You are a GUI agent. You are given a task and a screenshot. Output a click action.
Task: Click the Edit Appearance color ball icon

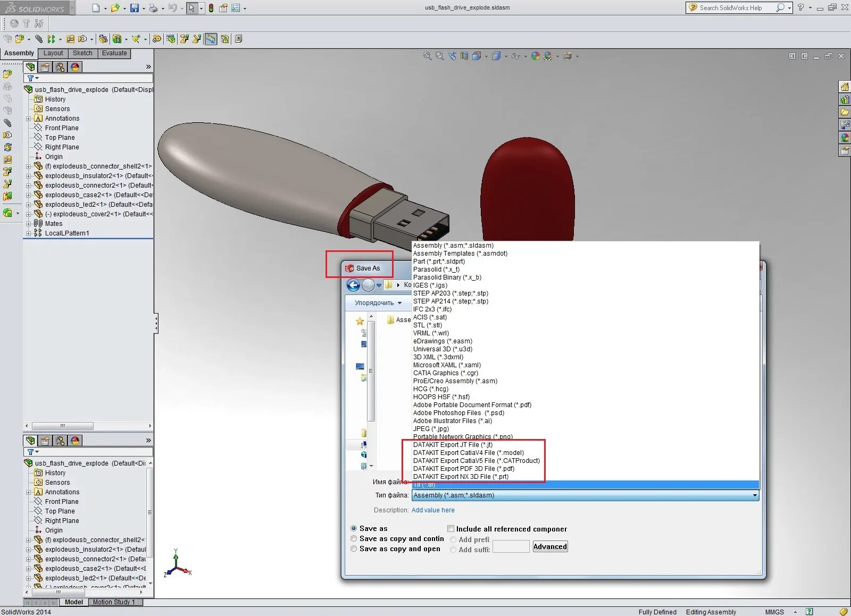click(x=536, y=56)
